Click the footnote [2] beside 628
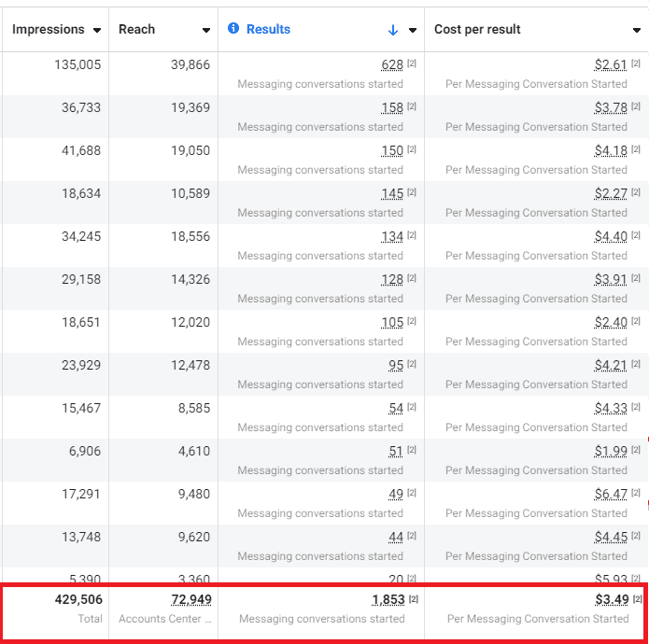Image resolution: width=649 pixels, height=644 pixels. (x=412, y=63)
